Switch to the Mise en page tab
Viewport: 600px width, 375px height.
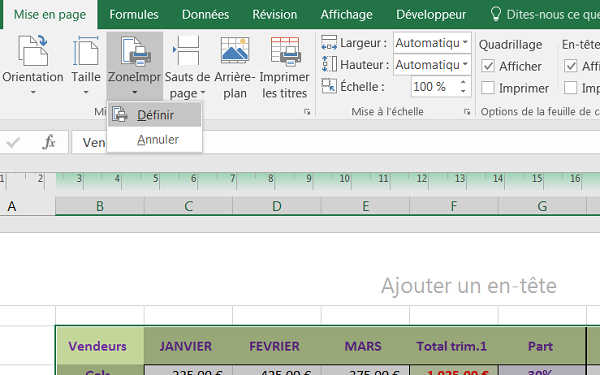pyautogui.click(x=50, y=15)
